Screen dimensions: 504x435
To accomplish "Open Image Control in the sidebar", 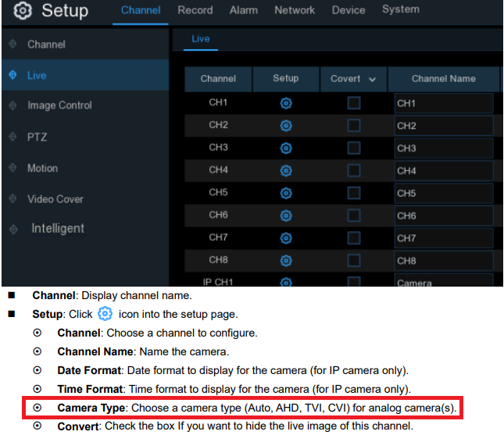I will pyautogui.click(x=85, y=105).
